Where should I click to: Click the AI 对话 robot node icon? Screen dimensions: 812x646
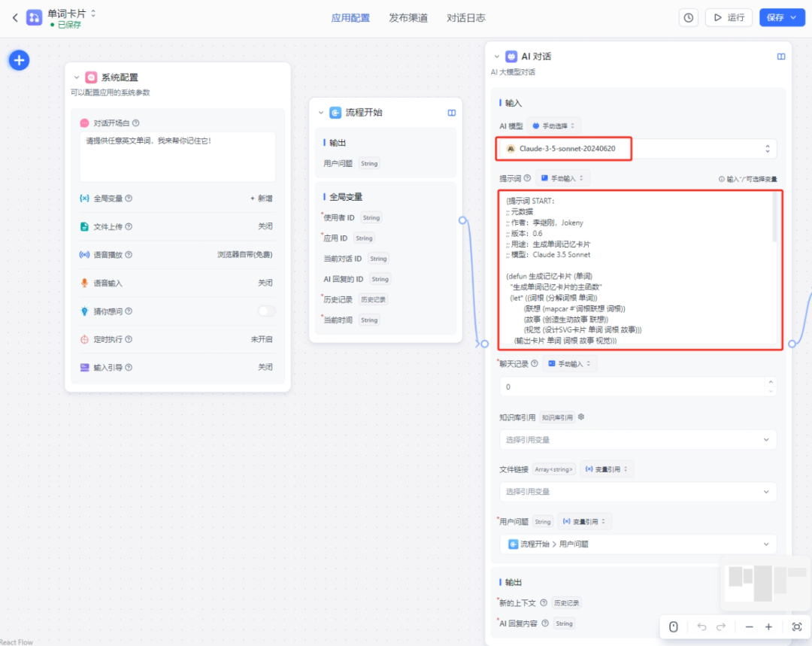pos(511,56)
